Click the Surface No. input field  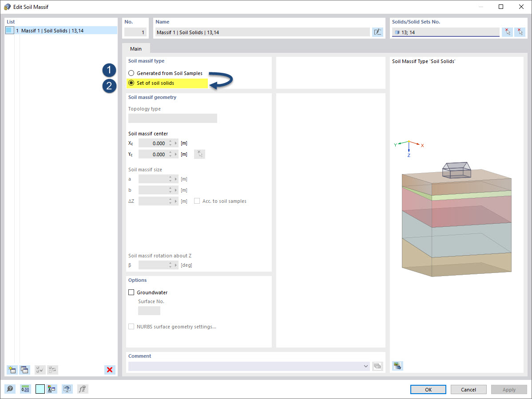149,311
